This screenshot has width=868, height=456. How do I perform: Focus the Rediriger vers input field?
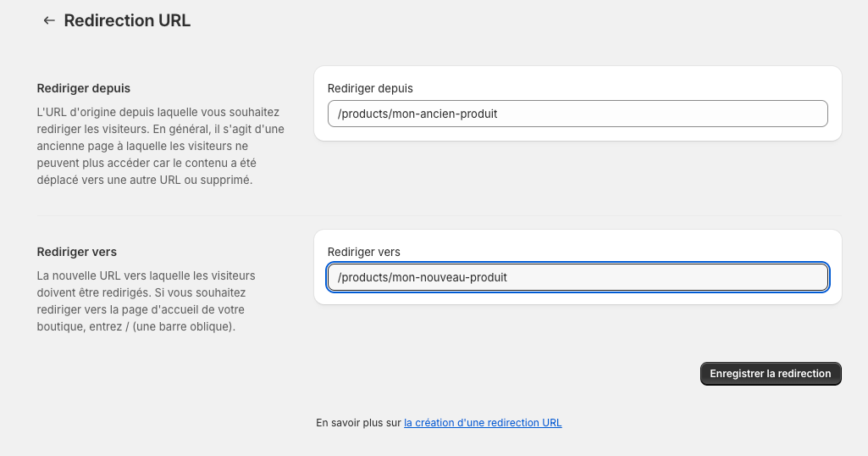coord(578,277)
